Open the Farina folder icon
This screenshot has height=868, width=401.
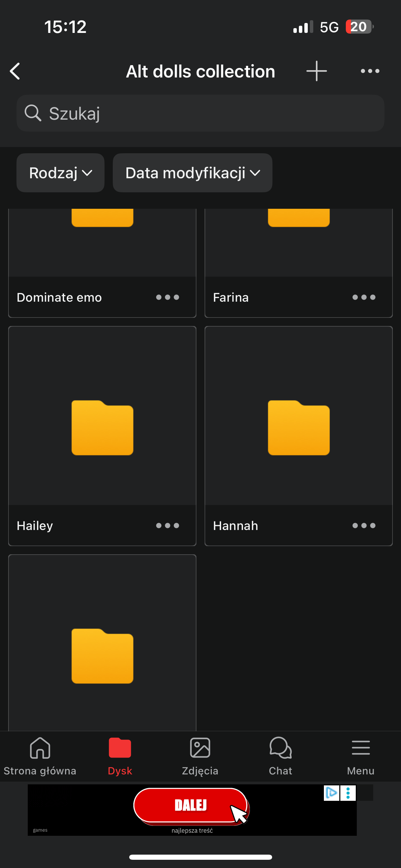(299, 218)
